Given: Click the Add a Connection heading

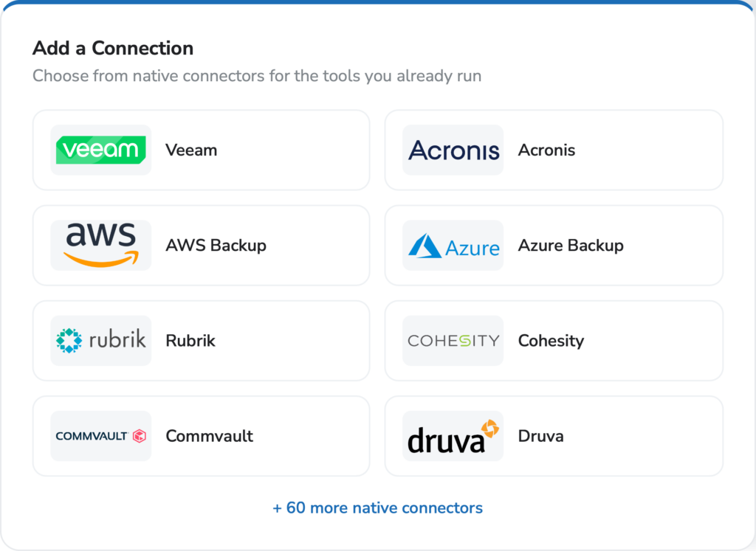Looking at the screenshot, I should tap(113, 48).
